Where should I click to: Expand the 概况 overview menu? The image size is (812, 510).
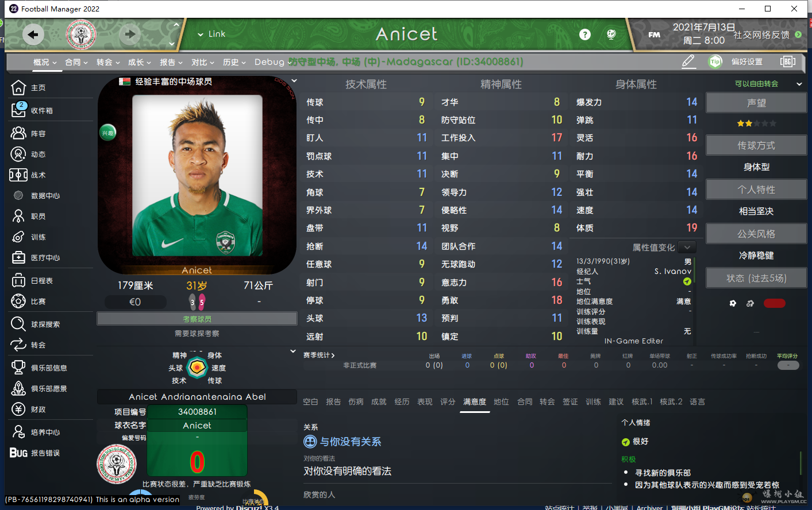[45, 62]
